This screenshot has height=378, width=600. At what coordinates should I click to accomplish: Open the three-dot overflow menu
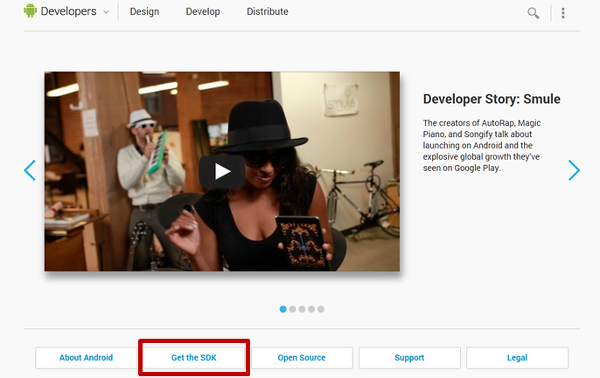coord(563,13)
